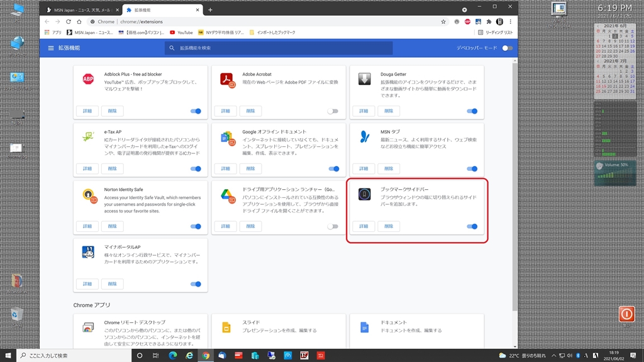
Task: Open the Chrome profile avatar
Action: [499, 22]
